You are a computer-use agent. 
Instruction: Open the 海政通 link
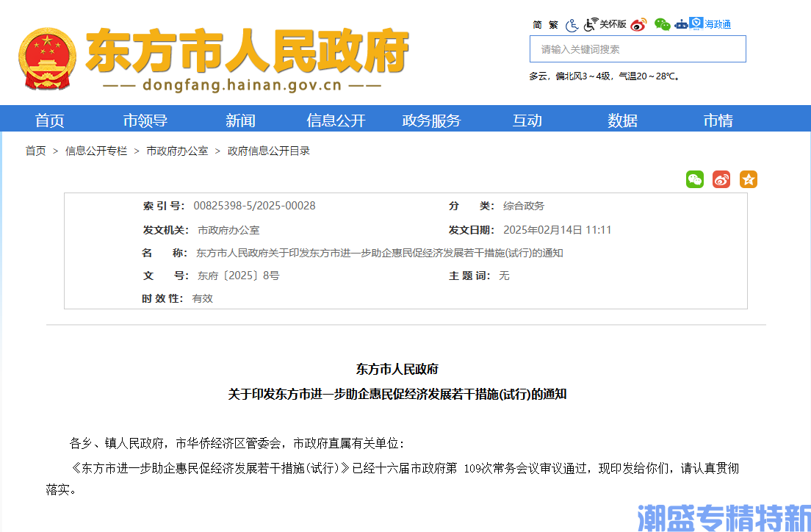(718, 24)
